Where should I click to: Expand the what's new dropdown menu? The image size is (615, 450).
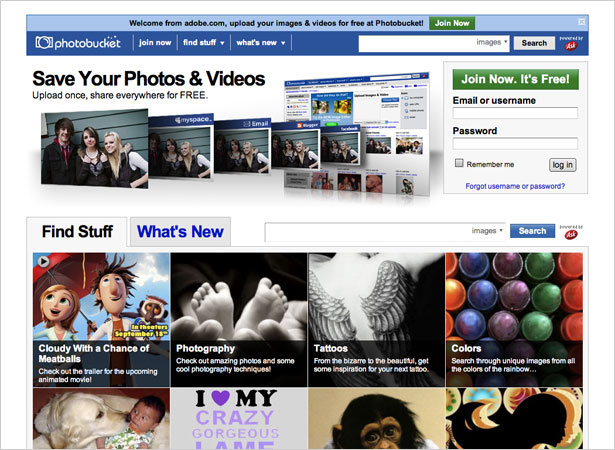point(260,42)
